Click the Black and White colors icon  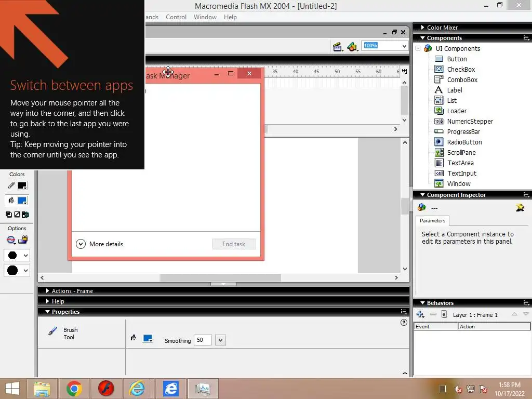[x=9, y=215]
